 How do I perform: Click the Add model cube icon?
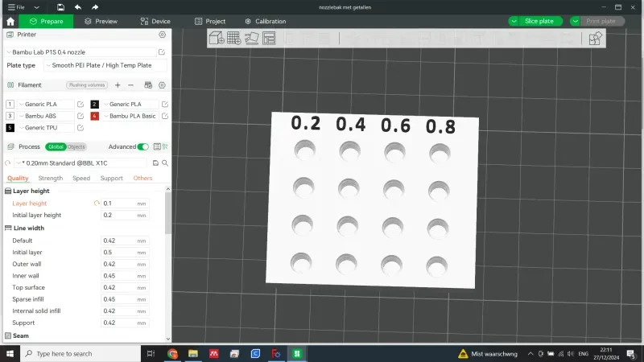pos(217,38)
